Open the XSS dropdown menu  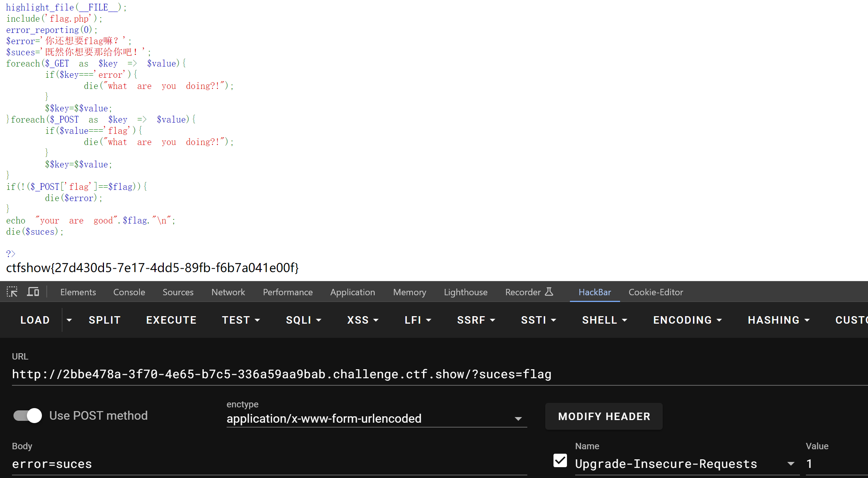[363, 320]
